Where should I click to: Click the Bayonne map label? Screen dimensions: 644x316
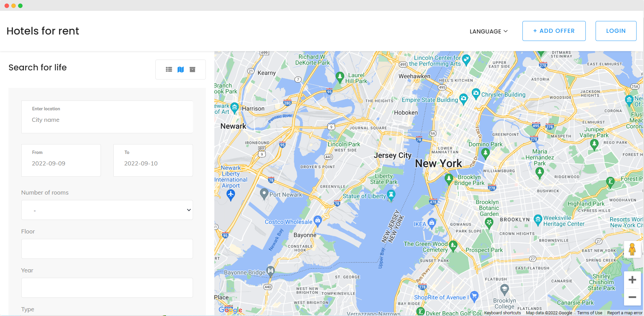click(305, 235)
